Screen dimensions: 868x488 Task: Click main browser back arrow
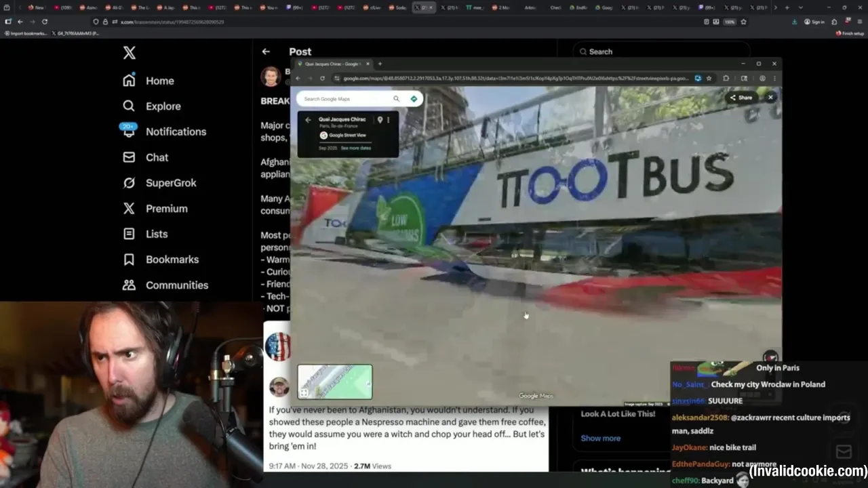[20, 22]
